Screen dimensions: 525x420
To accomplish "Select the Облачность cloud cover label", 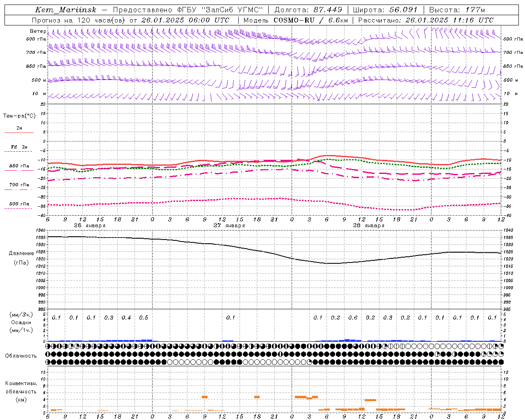I will (x=21, y=356).
